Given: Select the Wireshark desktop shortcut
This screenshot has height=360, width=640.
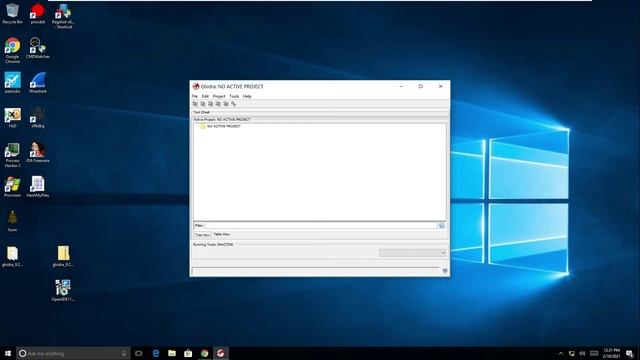Looking at the screenshot, I should pos(38,83).
